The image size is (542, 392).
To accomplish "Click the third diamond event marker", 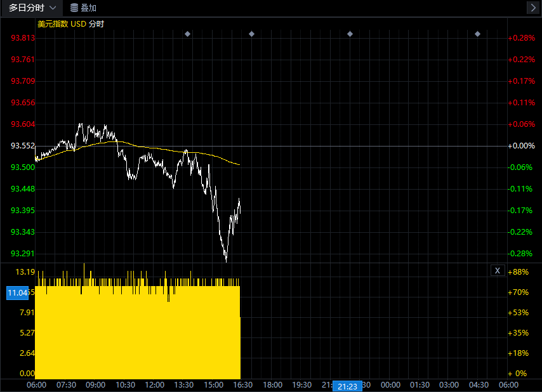I will [350, 34].
